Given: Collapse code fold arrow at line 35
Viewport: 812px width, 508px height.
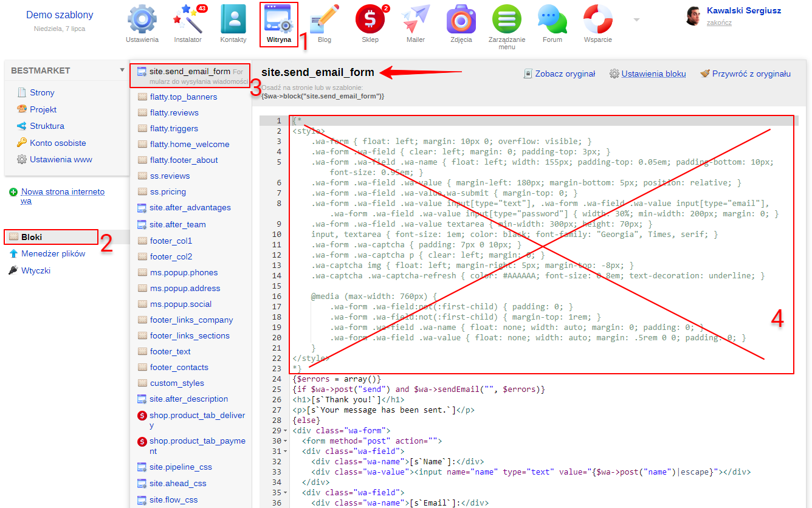Looking at the screenshot, I should tap(286, 492).
